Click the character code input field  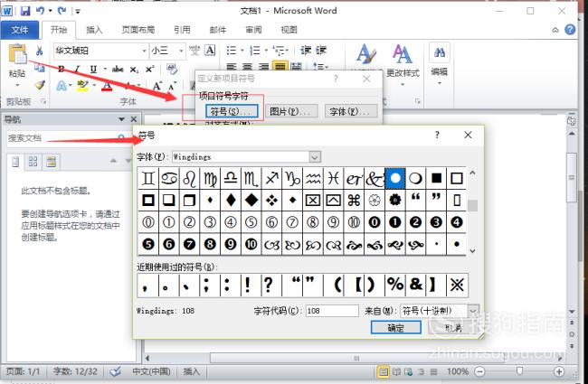point(332,311)
